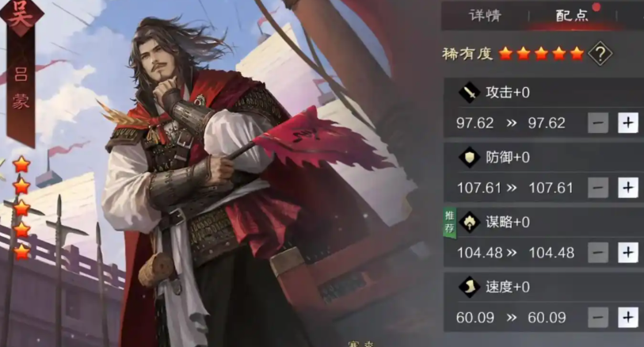Image resolution: width=644 pixels, height=347 pixels.
Task: Tap the 吕蒙 name banner
Action: (21, 88)
